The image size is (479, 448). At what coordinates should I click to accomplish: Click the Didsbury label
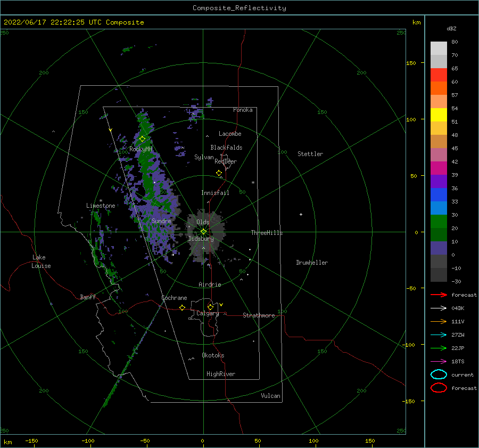tap(201, 239)
